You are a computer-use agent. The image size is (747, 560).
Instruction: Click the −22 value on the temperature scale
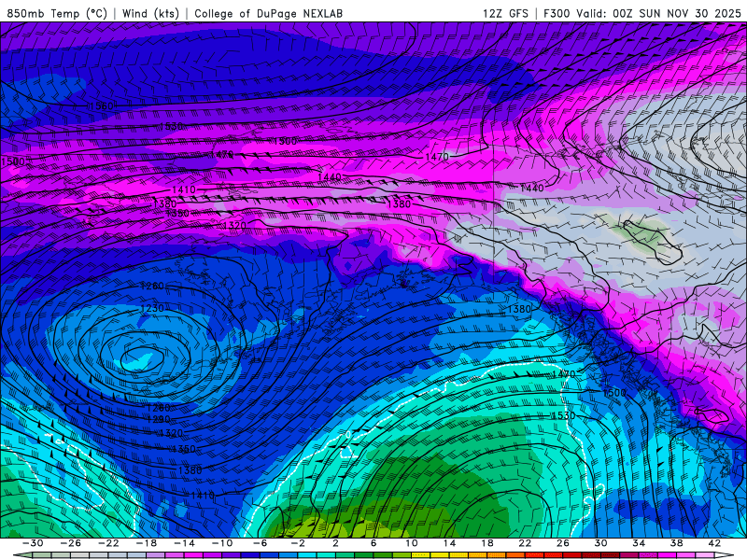pyautogui.click(x=108, y=543)
